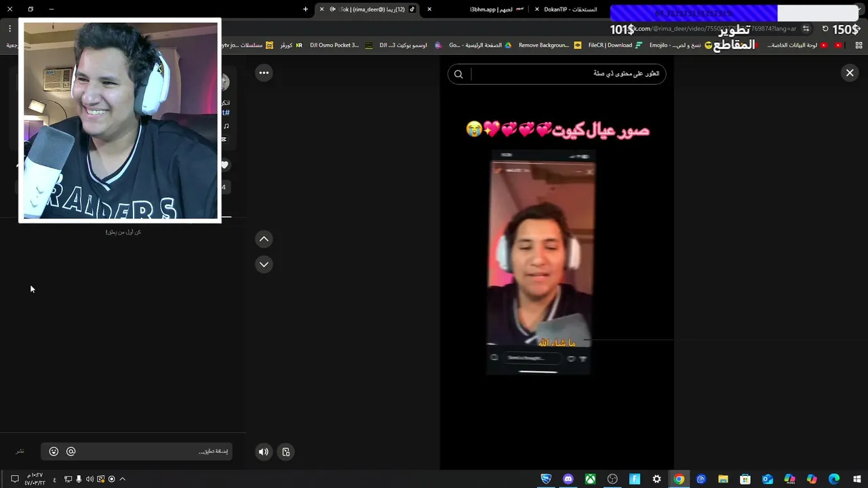Open the notification center icon
Image resolution: width=868 pixels, height=488 pixels.
tap(14, 479)
